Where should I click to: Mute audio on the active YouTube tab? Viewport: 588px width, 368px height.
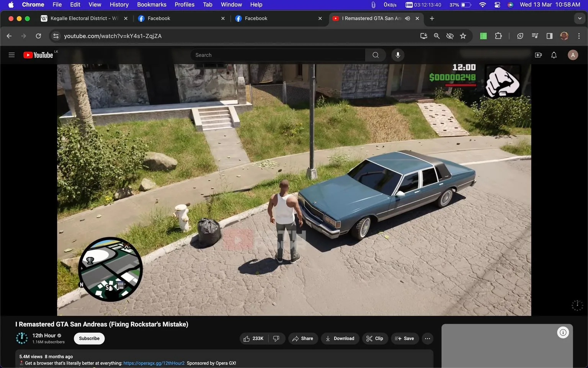[407, 18]
